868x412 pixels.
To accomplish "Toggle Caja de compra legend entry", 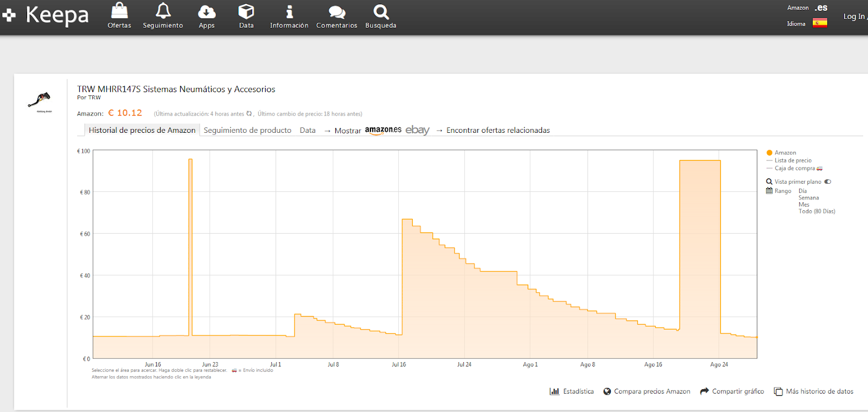I will coord(795,168).
